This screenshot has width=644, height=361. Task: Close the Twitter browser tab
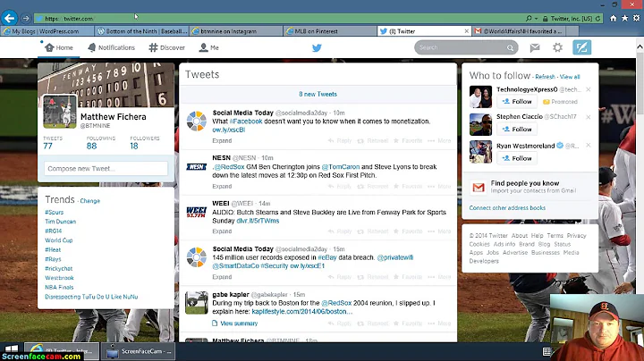[x=466, y=31]
